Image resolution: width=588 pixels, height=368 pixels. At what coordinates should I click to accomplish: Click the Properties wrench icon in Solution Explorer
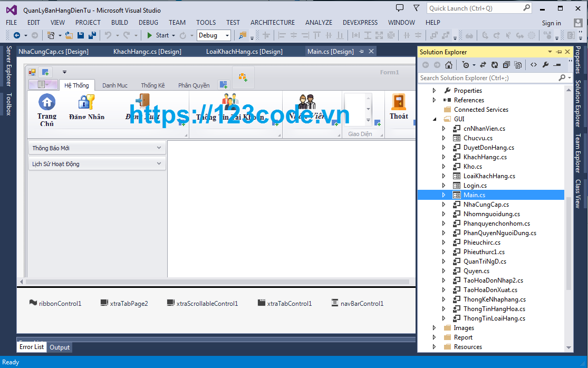tap(545, 65)
